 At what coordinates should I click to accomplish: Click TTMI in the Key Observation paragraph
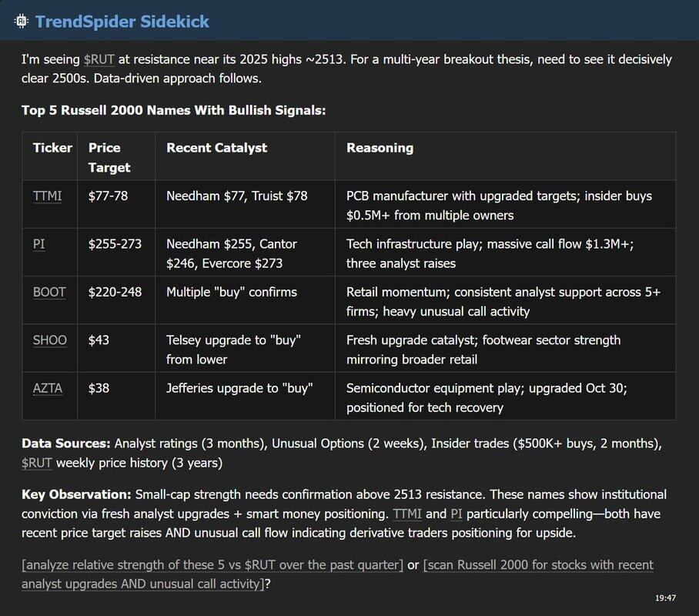tap(407, 514)
